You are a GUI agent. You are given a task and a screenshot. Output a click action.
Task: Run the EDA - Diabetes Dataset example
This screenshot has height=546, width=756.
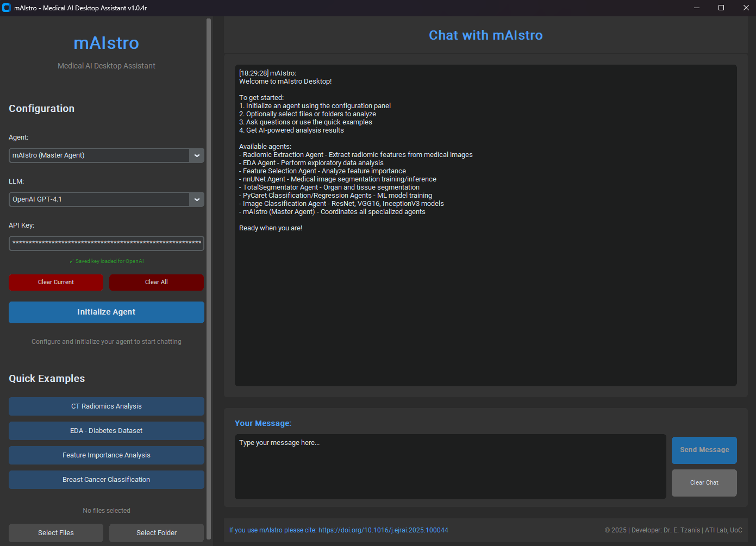[107, 431]
